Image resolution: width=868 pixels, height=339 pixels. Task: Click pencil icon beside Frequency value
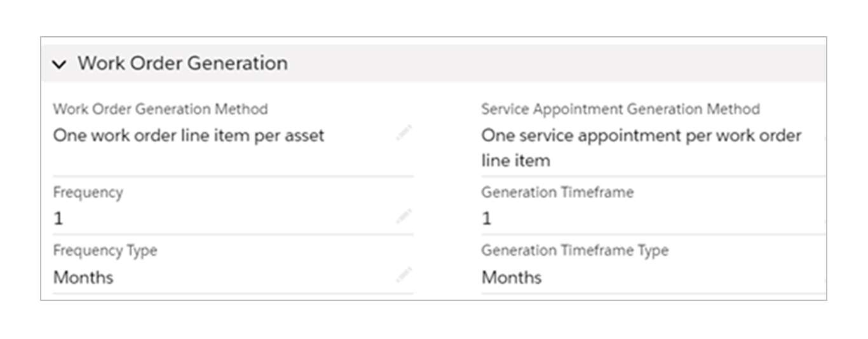404,217
